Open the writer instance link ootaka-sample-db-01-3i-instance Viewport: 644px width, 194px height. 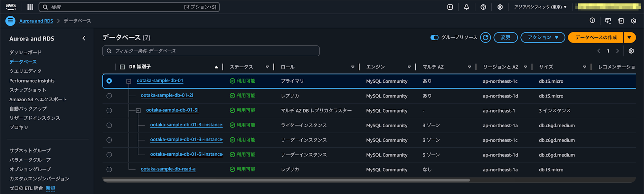[x=186, y=125]
